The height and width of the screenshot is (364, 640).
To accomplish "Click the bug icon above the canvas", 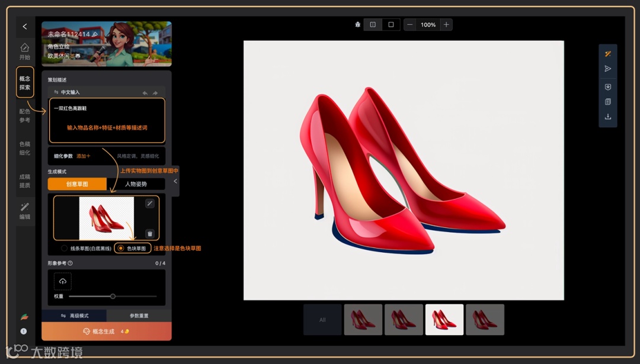I will [x=357, y=25].
